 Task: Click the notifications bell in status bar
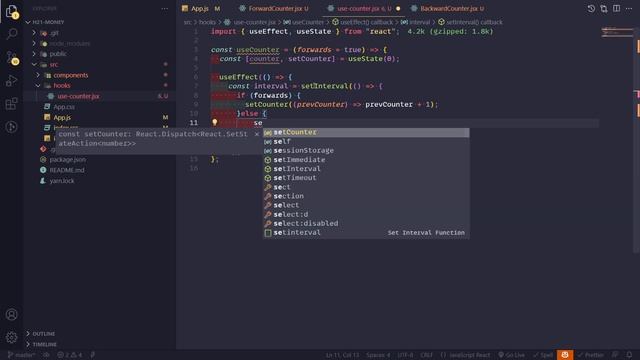(x=629, y=355)
